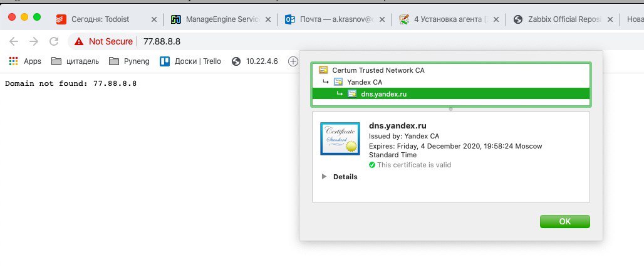Click OK to dismiss certificate dialog
Image resolution: width=644 pixels, height=277 pixels.
click(x=564, y=221)
